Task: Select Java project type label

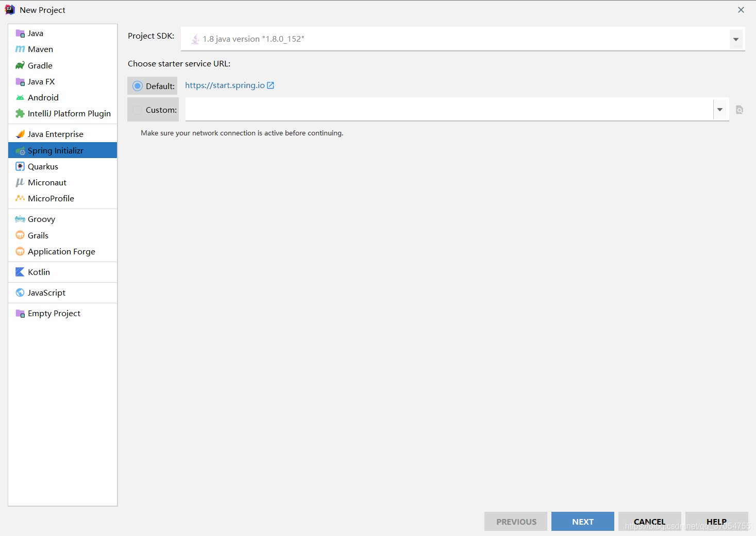Action: (36, 33)
